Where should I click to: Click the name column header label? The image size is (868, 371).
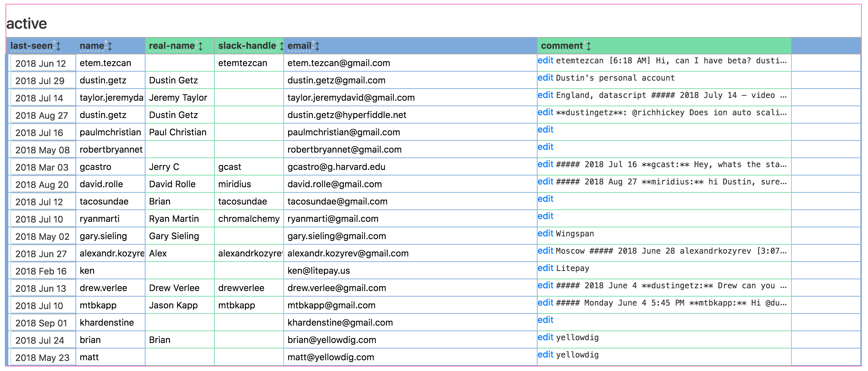click(x=92, y=46)
